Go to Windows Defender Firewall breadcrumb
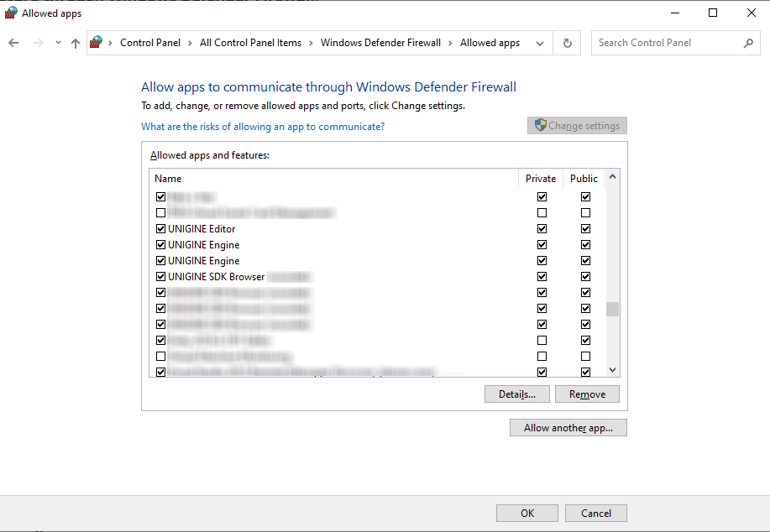This screenshot has width=770, height=532. 380,43
